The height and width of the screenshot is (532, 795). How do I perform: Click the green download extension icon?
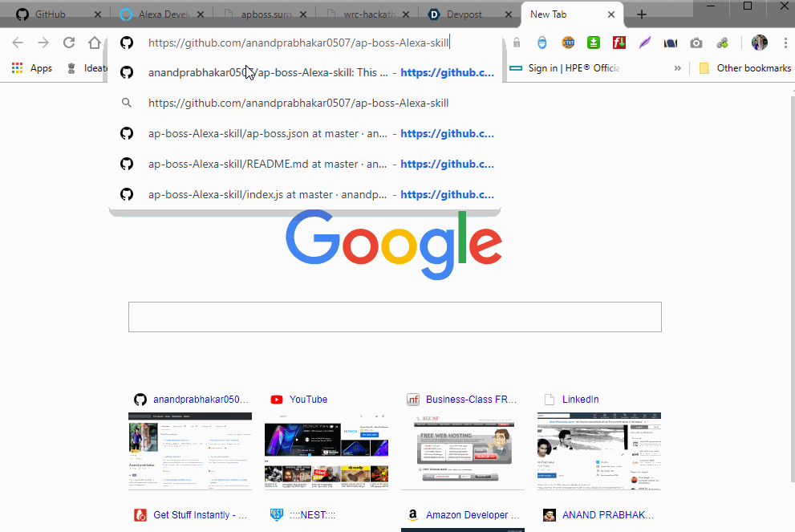[593, 43]
